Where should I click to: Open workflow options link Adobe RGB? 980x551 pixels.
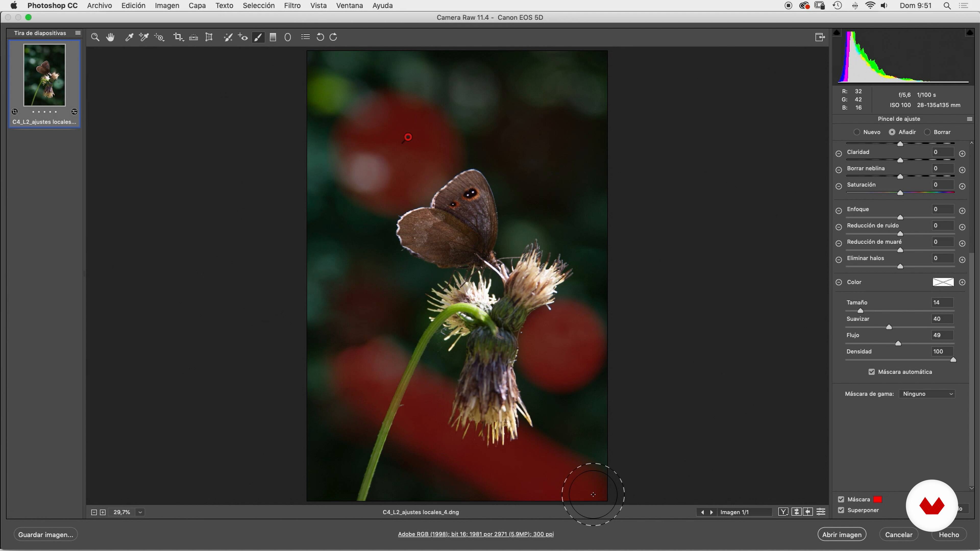[475, 534]
